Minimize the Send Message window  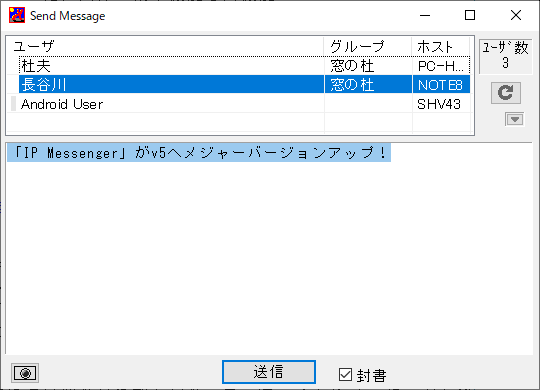click(x=425, y=15)
